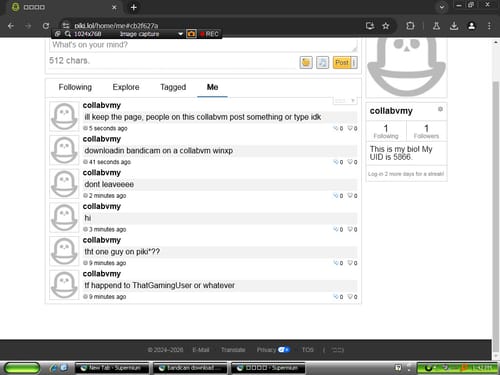Switch to the Explore tab
The height and width of the screenshot is (375, 500).
[126, 87]
